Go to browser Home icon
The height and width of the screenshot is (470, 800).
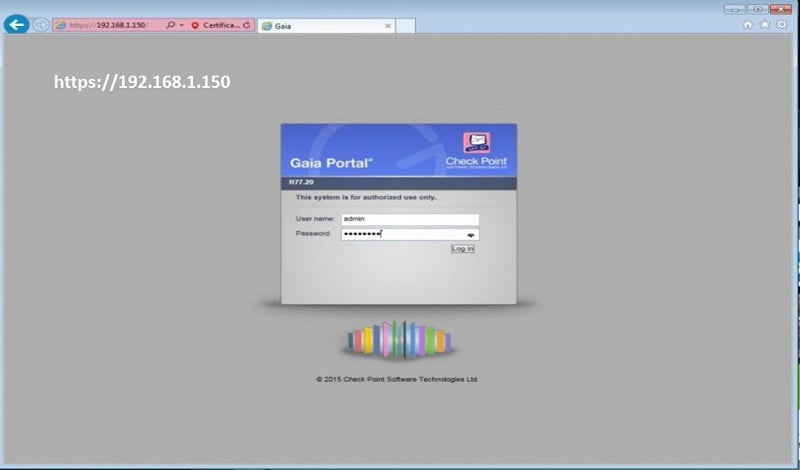click(748, 25)
